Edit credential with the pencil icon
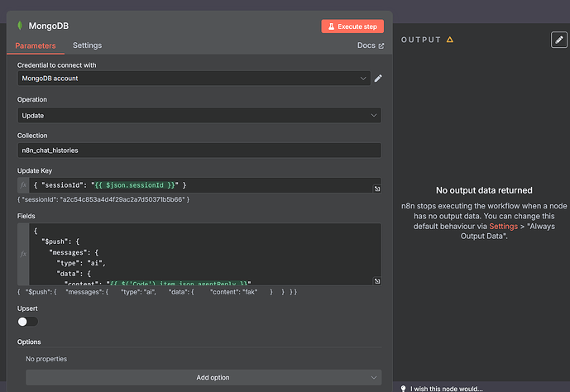Viewport: 570px width, 392px height. point(378,79)
